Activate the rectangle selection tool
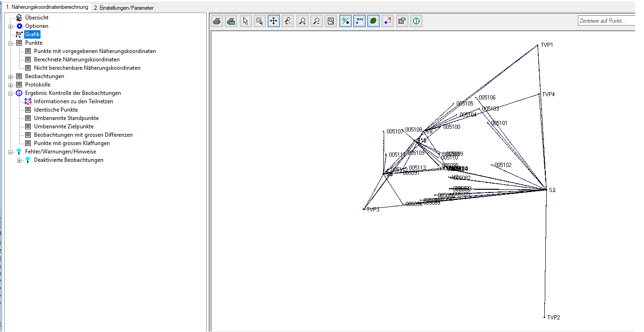Screen dimensions: 644x332 pyautogui.click(x=260, y=21)
